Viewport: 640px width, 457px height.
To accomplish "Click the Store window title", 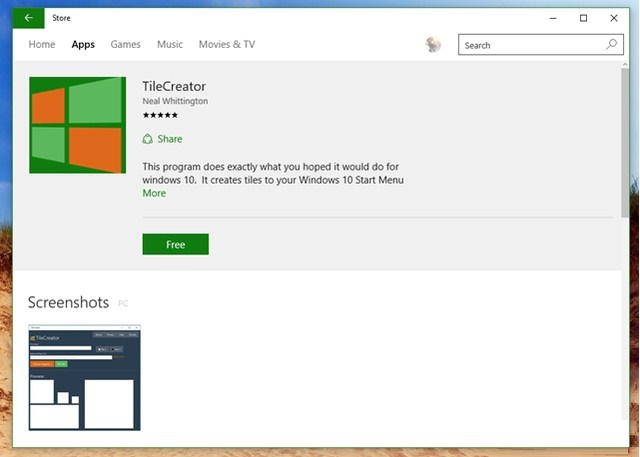I will click(x=61, y=18).
